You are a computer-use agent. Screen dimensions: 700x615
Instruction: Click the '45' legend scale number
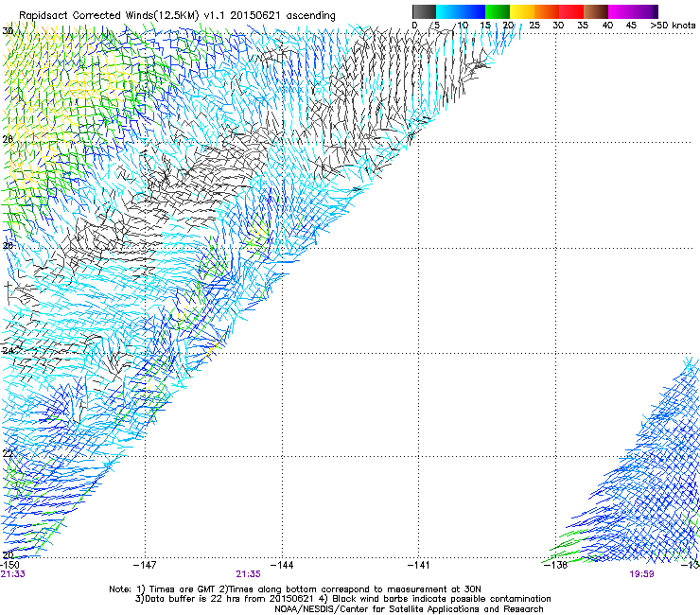631,26
